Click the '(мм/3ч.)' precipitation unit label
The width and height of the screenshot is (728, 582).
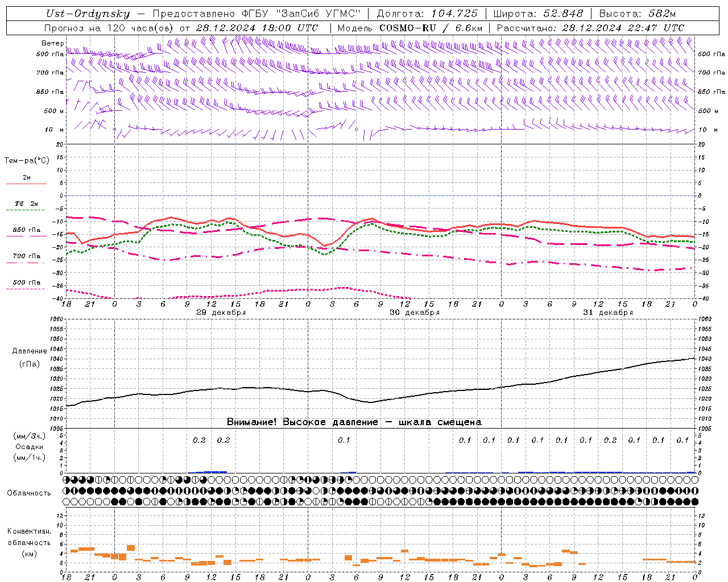[x=30, y=436]
